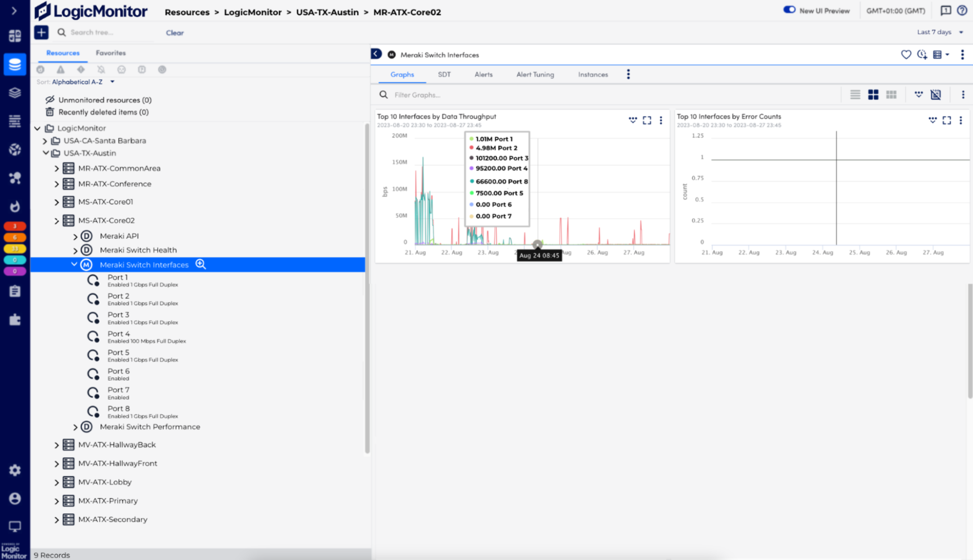Toggle the New UI Preview switch
973x560 pixels.
tap(789, 9)
